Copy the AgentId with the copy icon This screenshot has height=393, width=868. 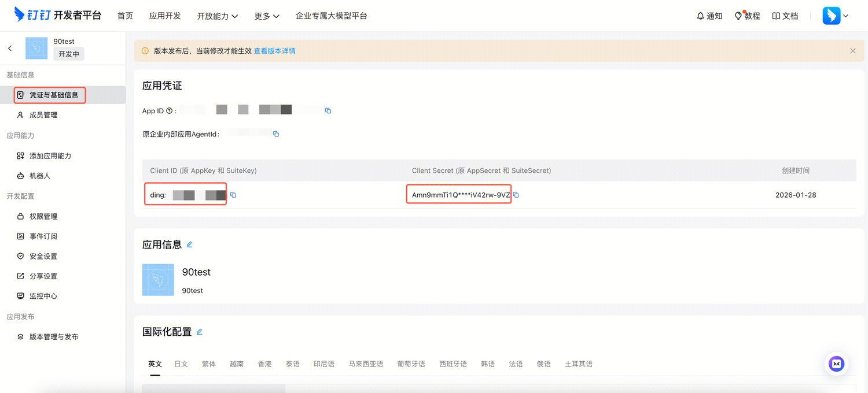coord(276,134)
